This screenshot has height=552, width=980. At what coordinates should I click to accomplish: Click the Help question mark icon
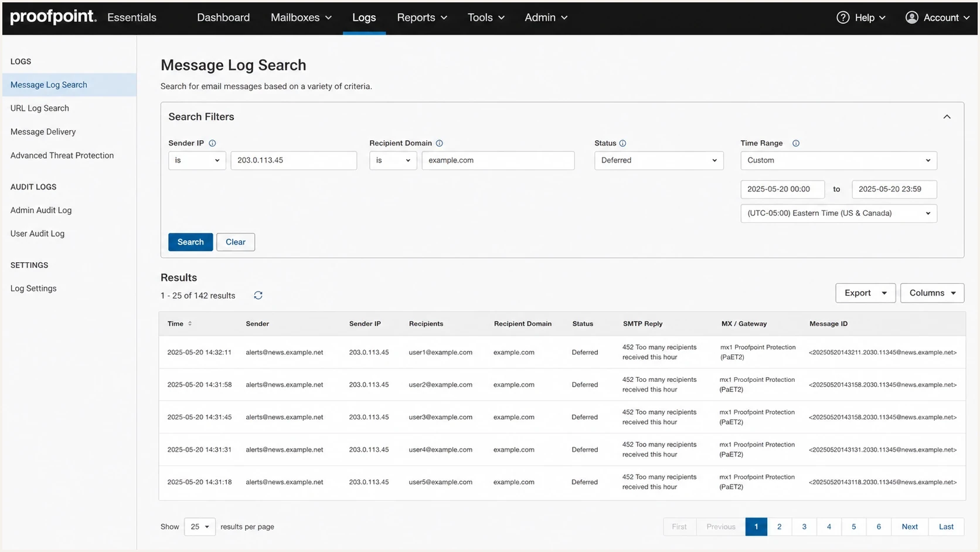pos(843,18)
